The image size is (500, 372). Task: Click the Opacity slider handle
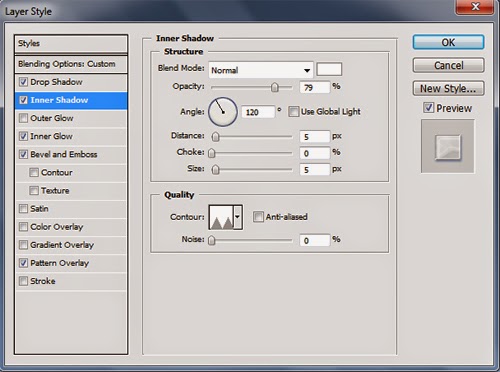click(x=275, y=87)
